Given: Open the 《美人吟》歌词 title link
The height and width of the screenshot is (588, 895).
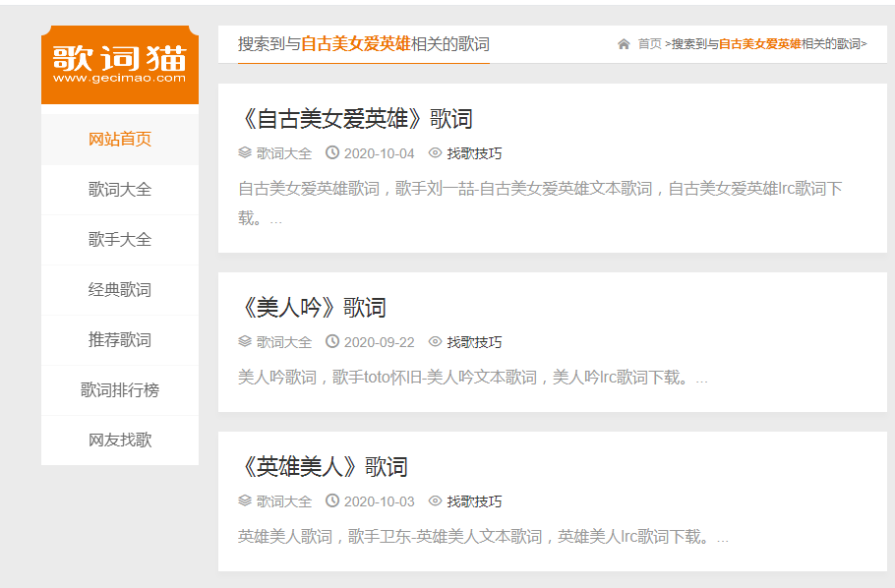Looking at the screenshot, I should click(312, 308).
